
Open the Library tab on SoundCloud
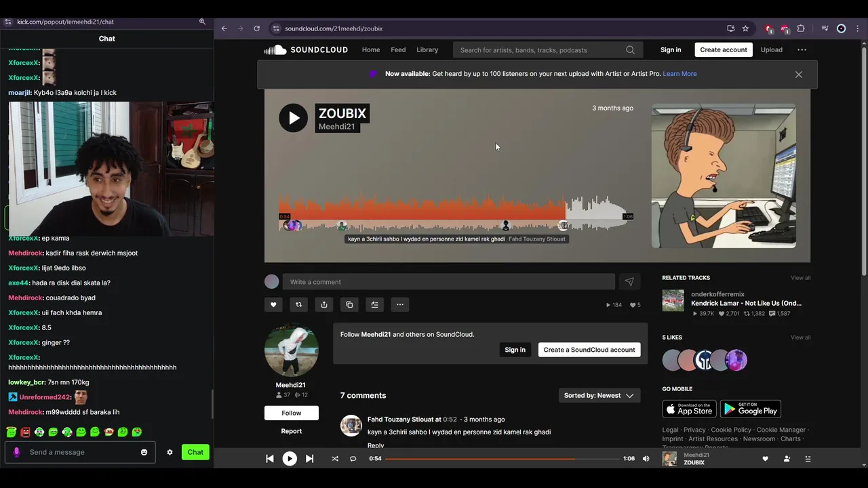[x=427, y=49]
